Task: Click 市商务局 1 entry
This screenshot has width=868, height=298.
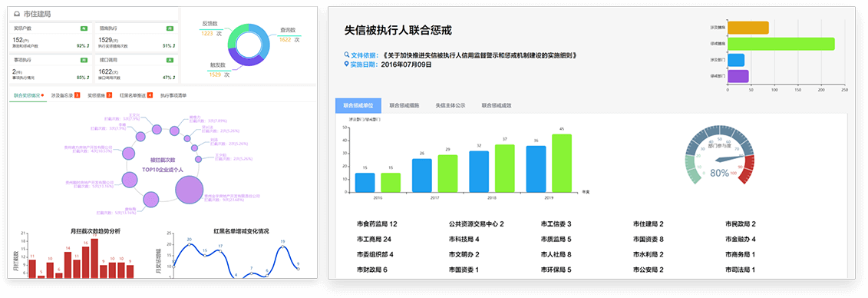Action: [x=740, y=255]
